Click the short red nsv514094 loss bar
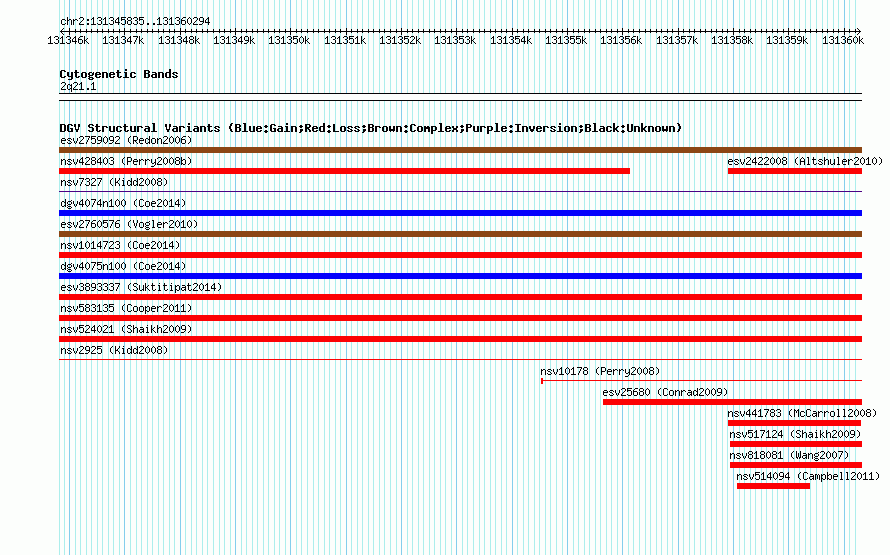 (773, 486)
